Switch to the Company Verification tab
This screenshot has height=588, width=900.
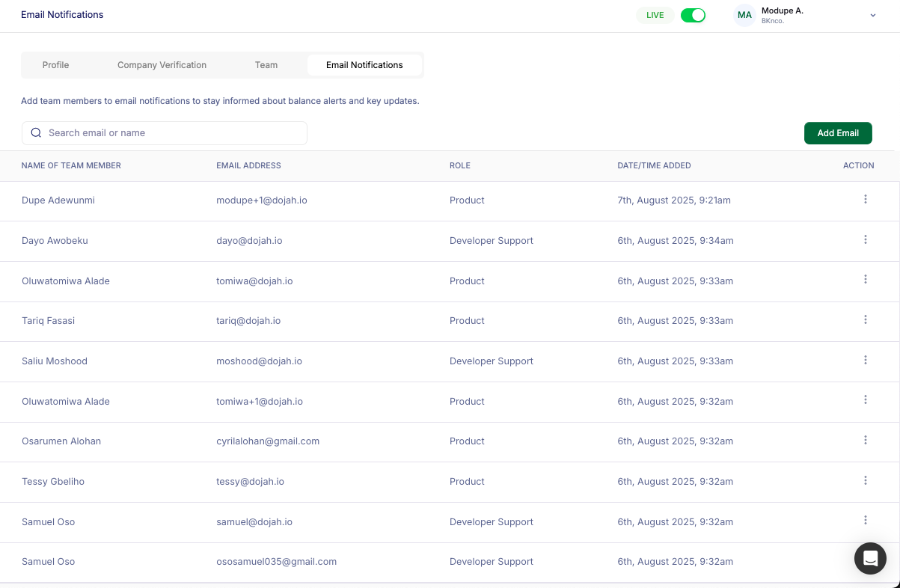point(162,65)
